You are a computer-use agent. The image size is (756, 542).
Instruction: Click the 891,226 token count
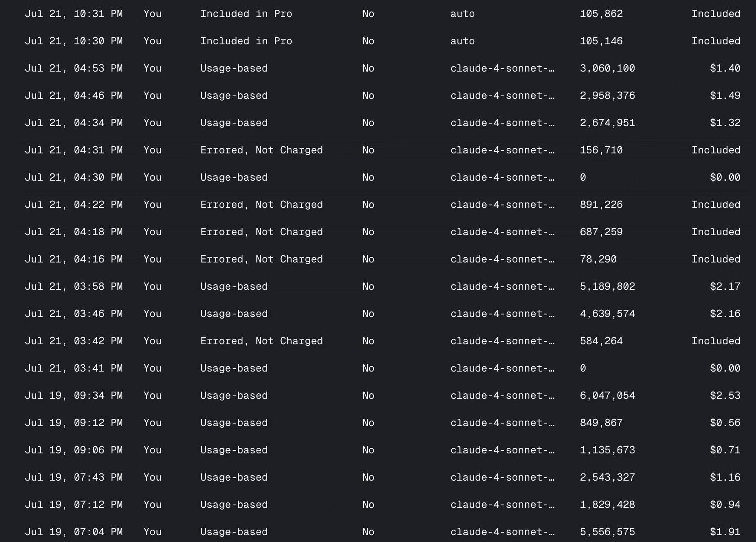[601, 205]
